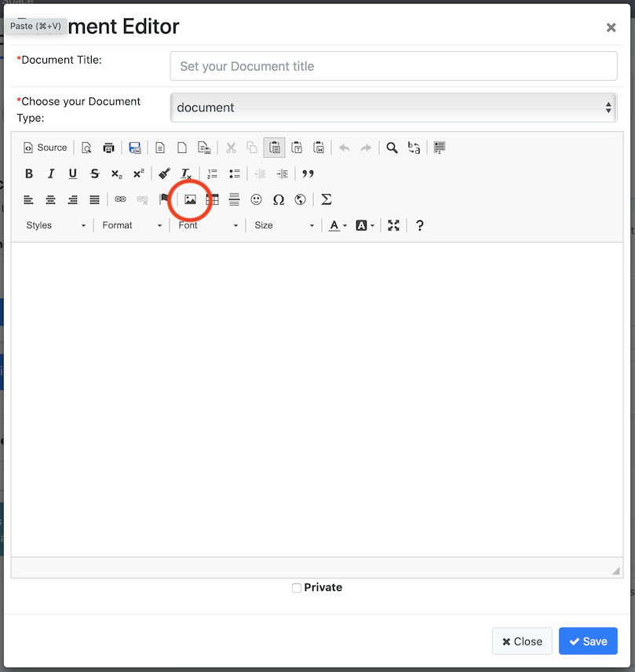Screen dimensions: 635x672
Task: Click the Anchor flag icon
Action: pos(164,199)
